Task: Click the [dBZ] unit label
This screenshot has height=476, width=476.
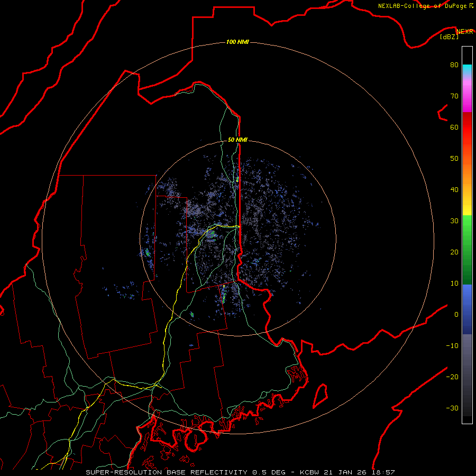Action: [x=449, y=37]
